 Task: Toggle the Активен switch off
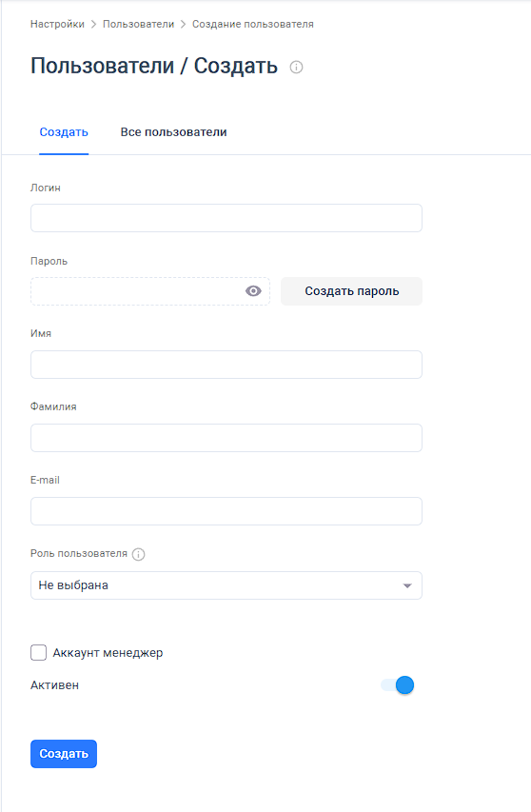pos(398,685)
